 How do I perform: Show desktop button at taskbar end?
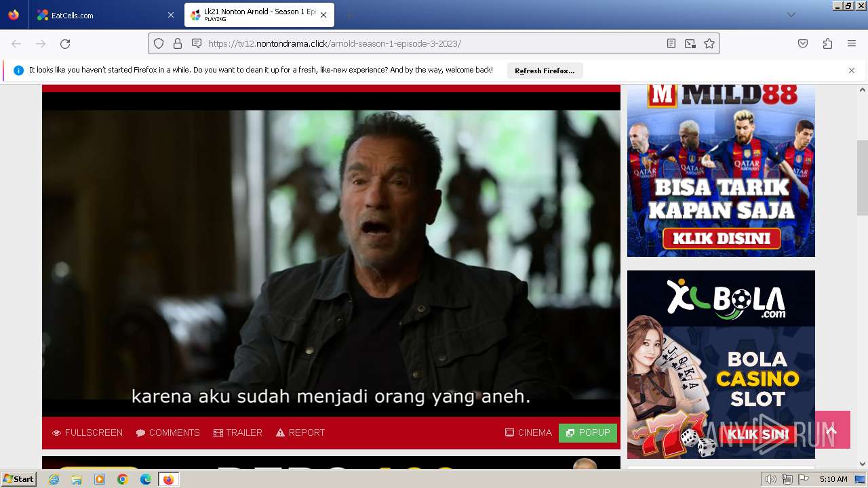[x=861, y=479]
